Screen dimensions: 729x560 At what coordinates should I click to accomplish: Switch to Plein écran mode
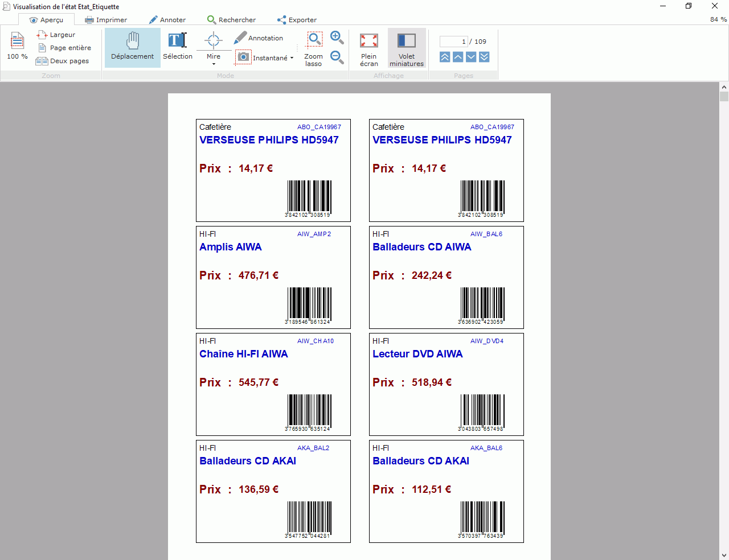(369, 49)
